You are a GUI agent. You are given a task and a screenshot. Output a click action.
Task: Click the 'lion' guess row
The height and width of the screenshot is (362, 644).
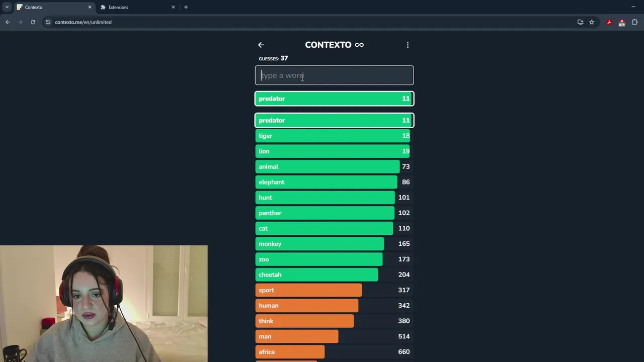point(334,151)
